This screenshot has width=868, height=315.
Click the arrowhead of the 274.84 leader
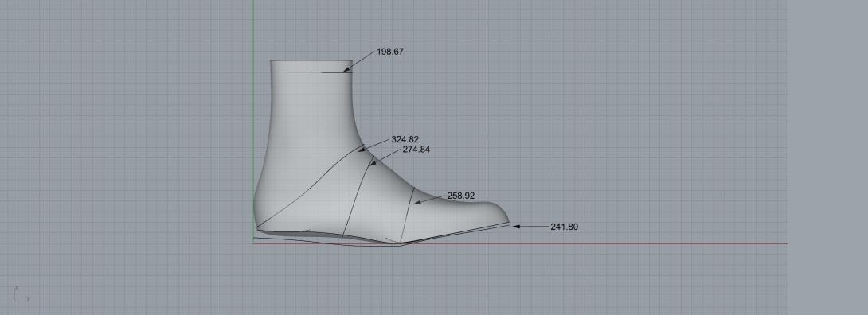(x=373, y=162)
